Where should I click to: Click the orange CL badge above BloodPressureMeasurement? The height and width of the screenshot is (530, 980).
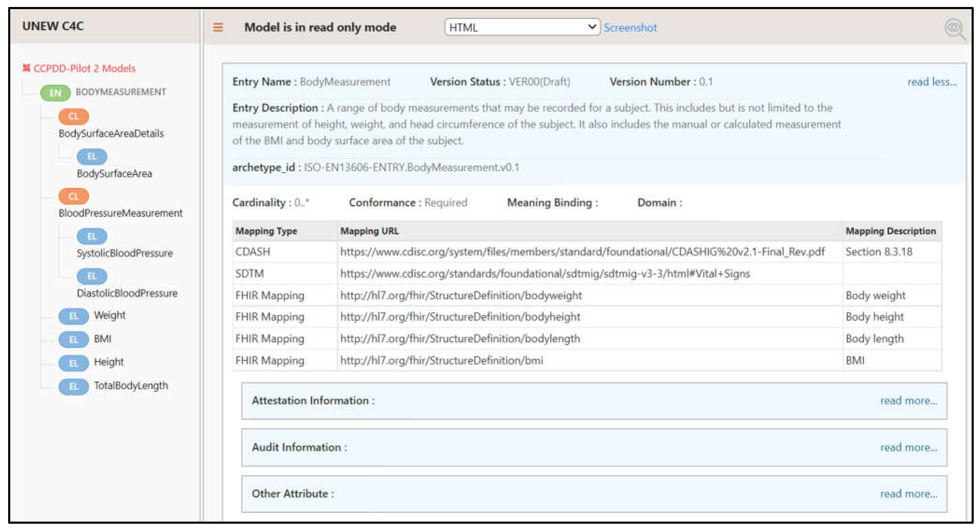(x=73, y=196)
